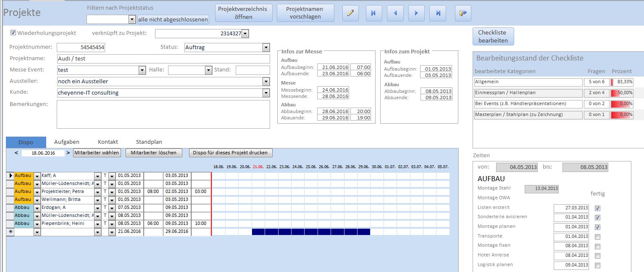Go to previous record arrow
Image resolution: width=644 pixels, height=272 pixels.
394,13
